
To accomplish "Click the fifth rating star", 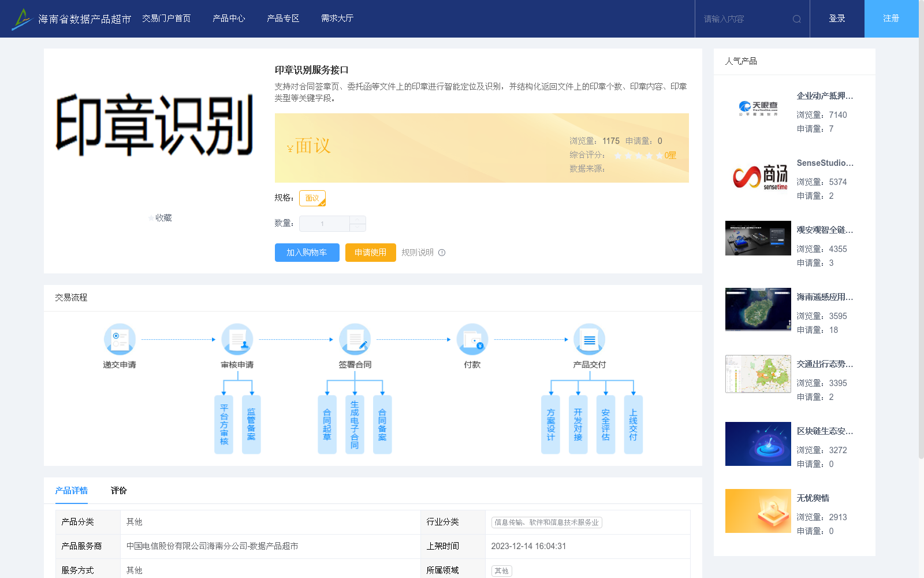I will (x=660, y=155).
